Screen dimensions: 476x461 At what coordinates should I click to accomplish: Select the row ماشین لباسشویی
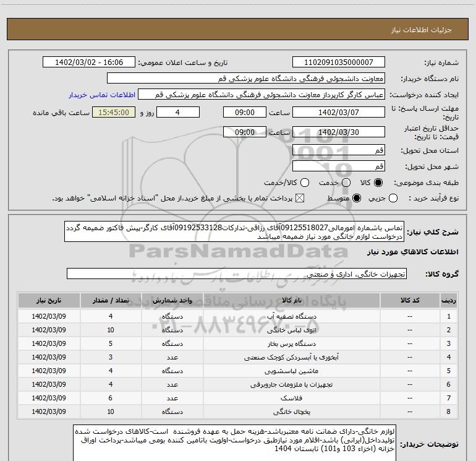237,371
